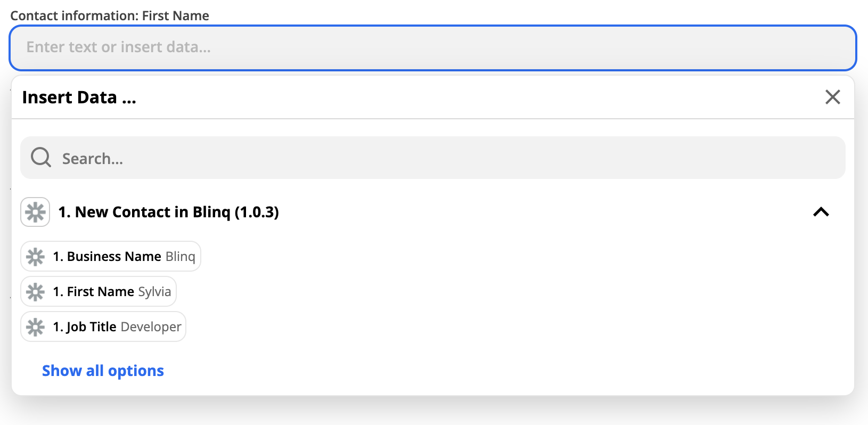Click the app icon beside New Contact in Blinq
The width and height of the screenshot is (868, 425).
click(x=35, y=212)
